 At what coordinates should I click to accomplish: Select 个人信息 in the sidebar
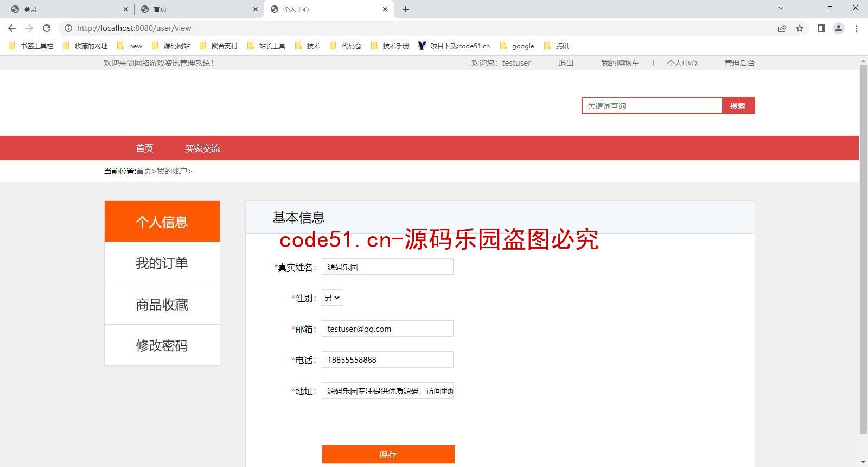(162, 222)
